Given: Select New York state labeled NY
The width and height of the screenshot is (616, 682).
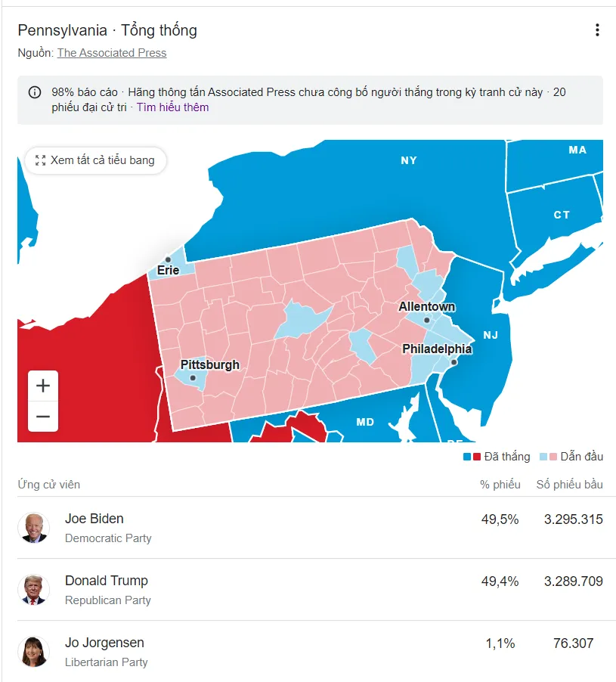Looking at the screenshot, I should (409, 160).
